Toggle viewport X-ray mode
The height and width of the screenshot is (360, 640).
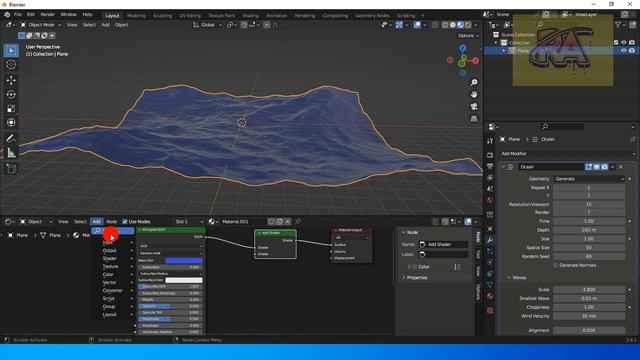(435, 25)
